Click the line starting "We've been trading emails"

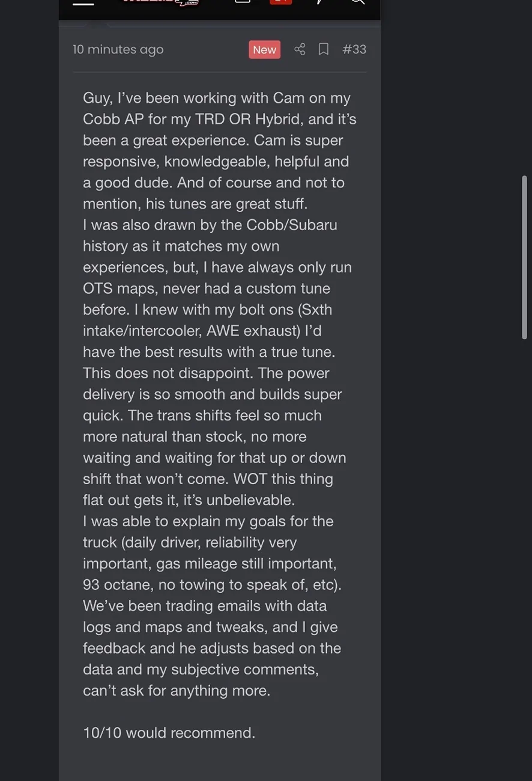205,606
